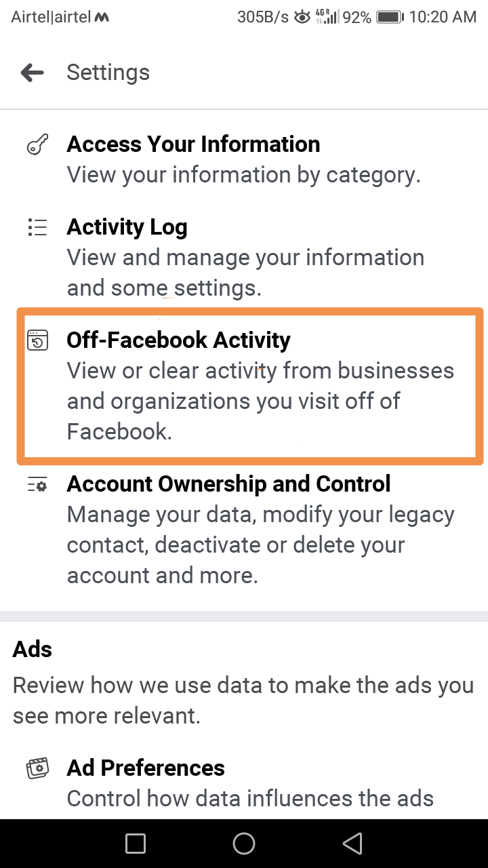Tap the data saver eye icon in status bar
This screenshot has height=868, width=488.
pyautogui.click(x=301, y=17)
